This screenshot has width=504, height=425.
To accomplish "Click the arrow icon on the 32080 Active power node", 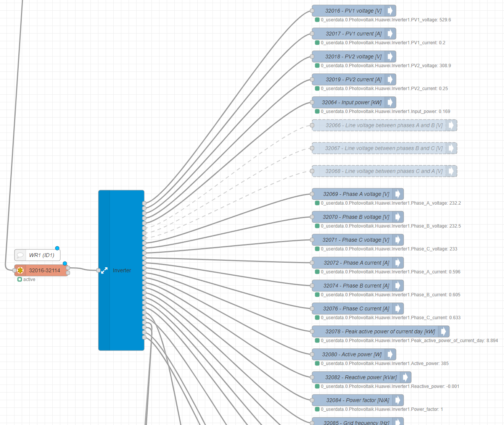I will click(390, 354).
